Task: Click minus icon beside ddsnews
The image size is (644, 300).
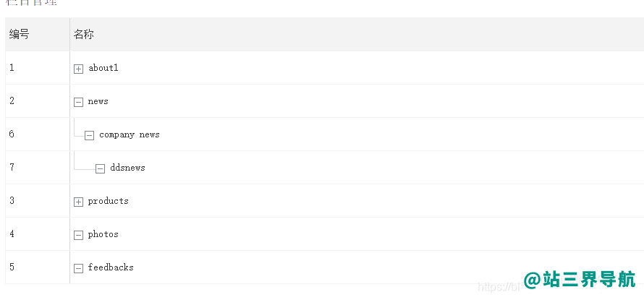Action: tap(100, 168)
